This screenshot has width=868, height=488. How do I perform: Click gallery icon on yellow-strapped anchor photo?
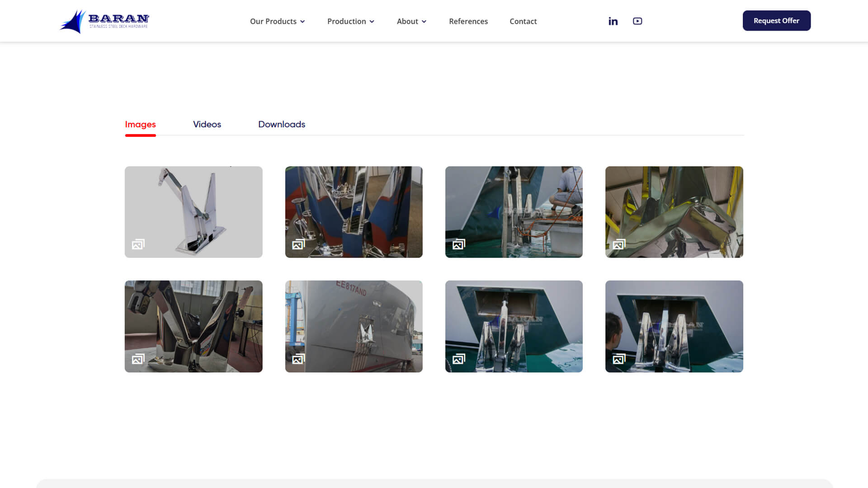(x=619, y=244)
